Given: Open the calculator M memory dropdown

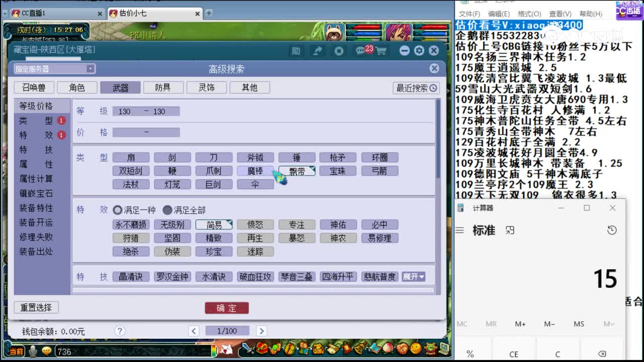Looking at the screenshot, I should [x=608, y=324].
